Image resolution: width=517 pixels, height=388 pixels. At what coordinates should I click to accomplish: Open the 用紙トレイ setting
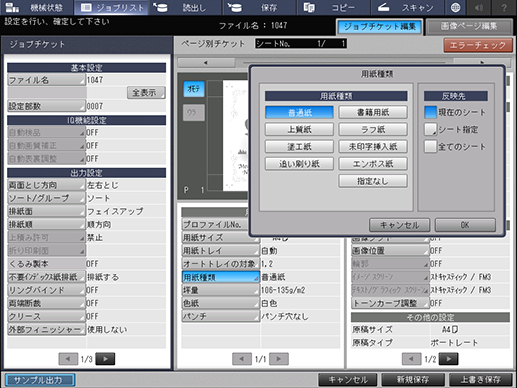tap(220, 251)
